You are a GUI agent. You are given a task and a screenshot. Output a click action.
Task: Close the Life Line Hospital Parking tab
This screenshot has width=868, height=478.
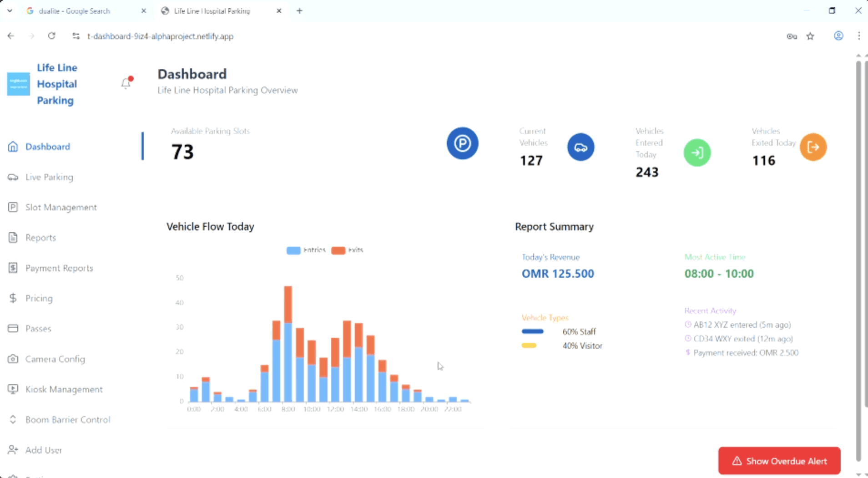[x=279, y=11]
